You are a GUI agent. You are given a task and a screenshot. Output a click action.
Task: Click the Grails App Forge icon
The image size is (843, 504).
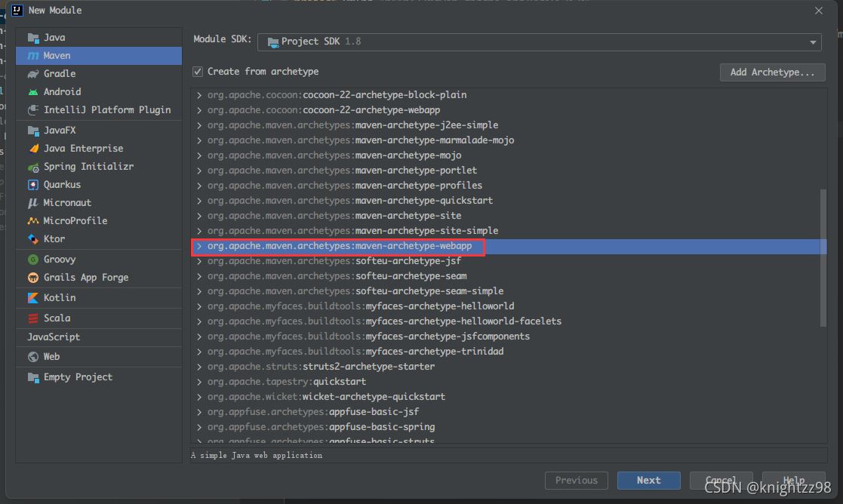pos(33,278)
